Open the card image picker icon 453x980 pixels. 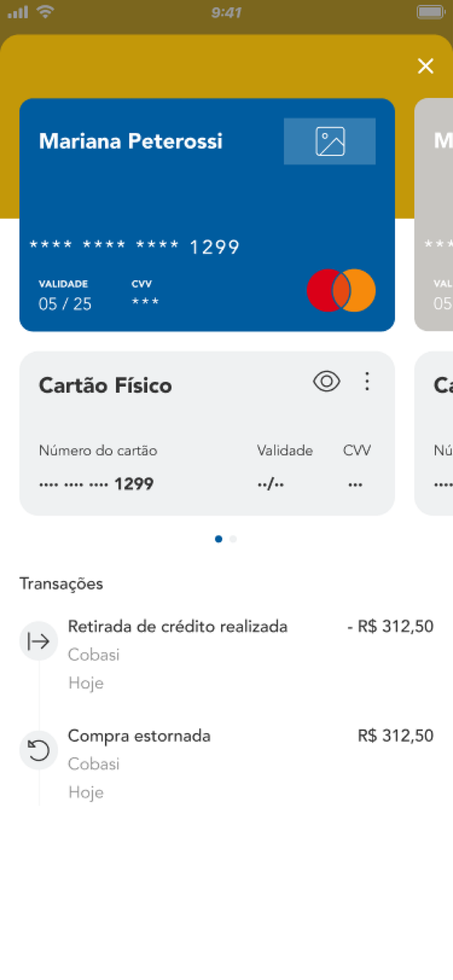tap(329, 140)
